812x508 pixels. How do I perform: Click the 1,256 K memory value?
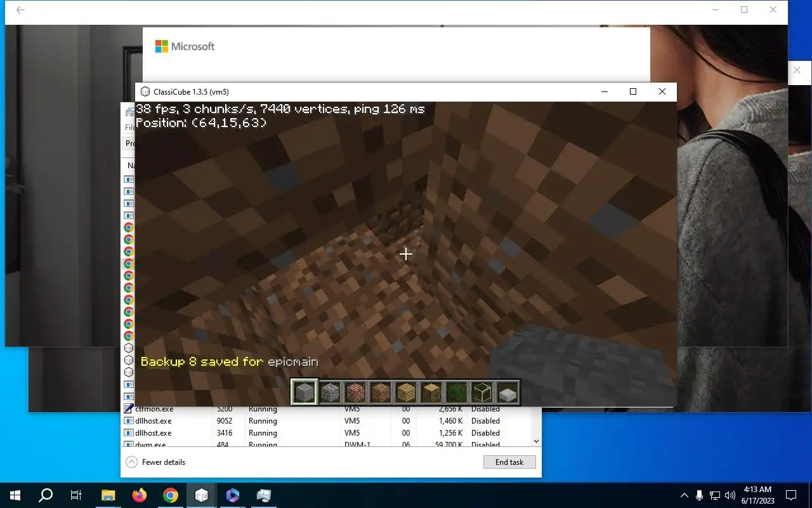pos(450,433)
